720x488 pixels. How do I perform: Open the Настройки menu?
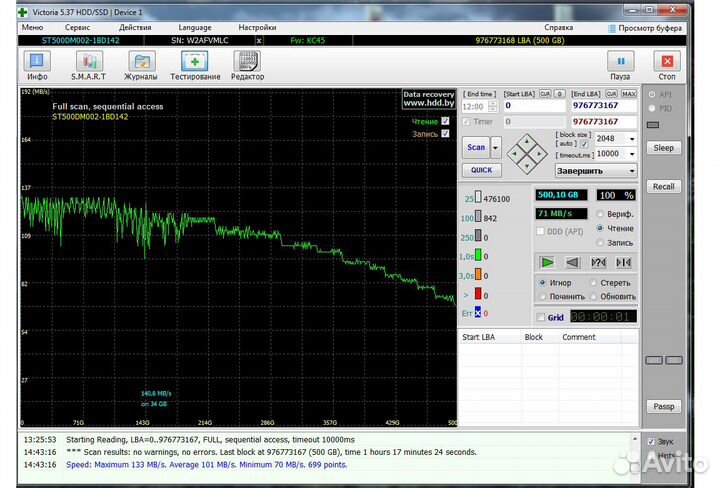tap(258, 27)
